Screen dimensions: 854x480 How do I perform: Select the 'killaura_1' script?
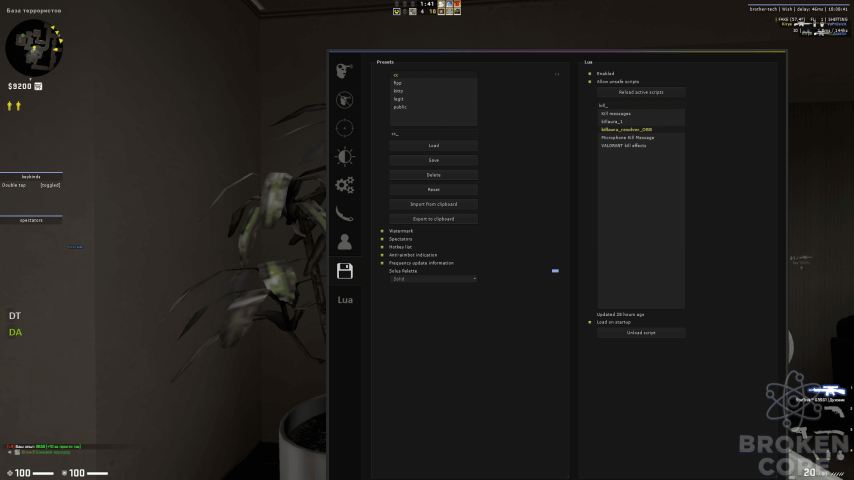tap(641, 121)
